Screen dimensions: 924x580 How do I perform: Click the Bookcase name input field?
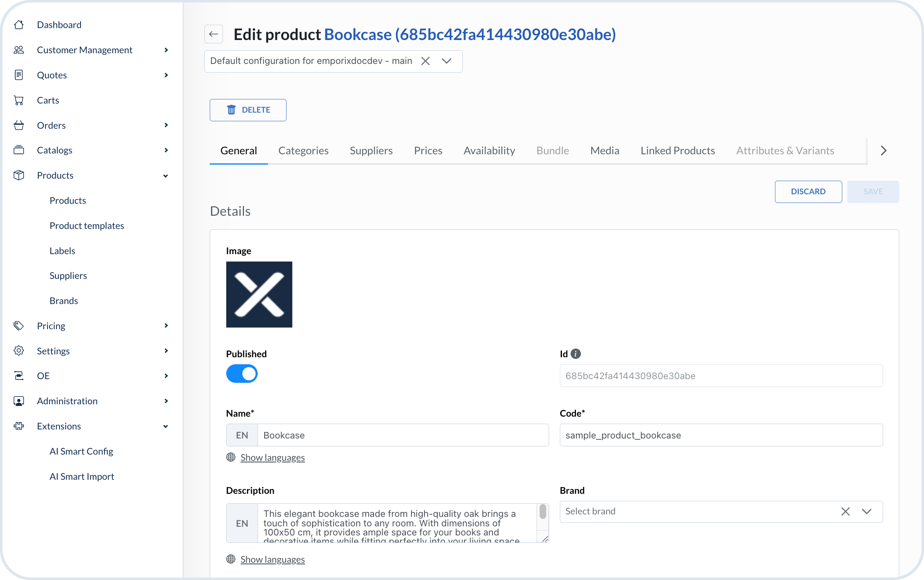403,435
